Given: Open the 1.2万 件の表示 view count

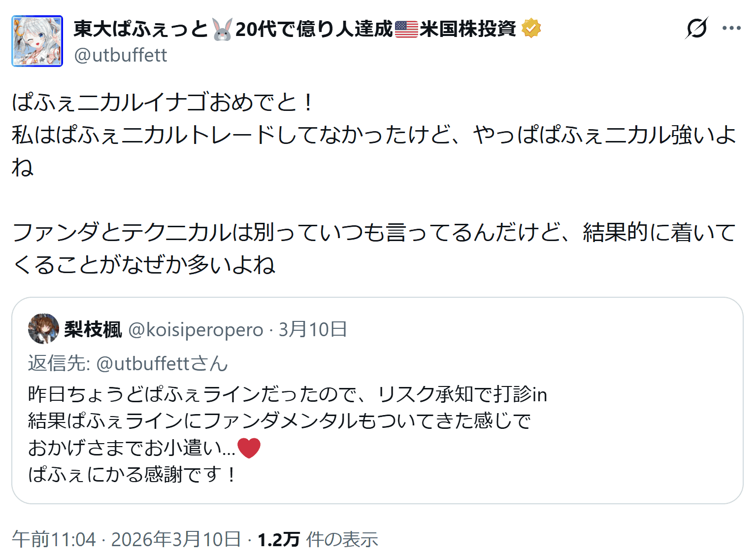Looking at the screenshot, I should 318,539.
